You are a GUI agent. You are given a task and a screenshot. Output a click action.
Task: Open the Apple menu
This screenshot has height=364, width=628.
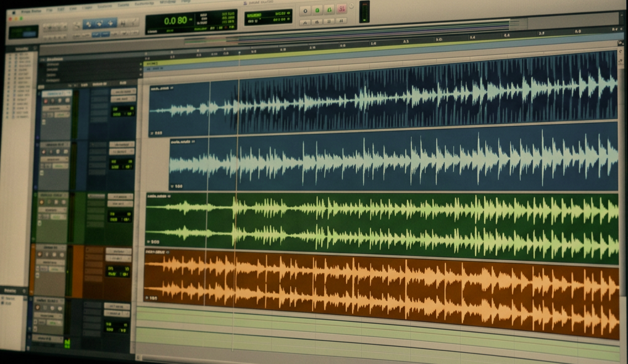(x=13, y=12)
